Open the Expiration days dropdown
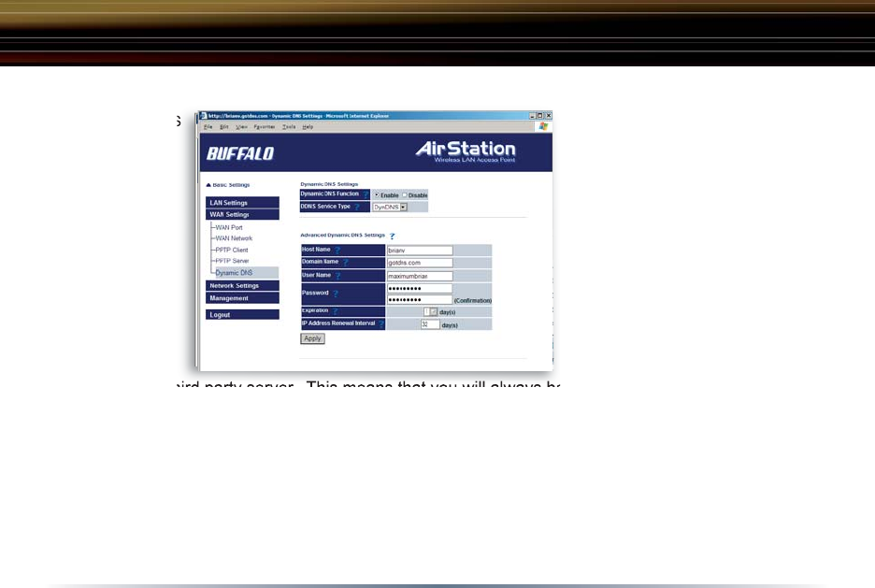Image resolution: width=875 pixels, height=588 pixels. coord(430,312)
